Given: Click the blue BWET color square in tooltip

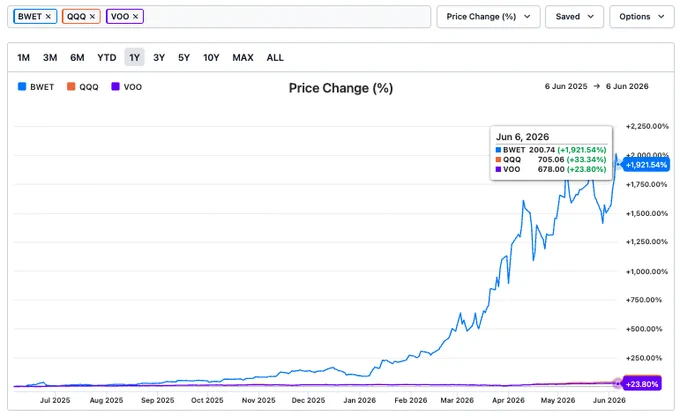Looking at the screenshot, I should pyautogui.click(x=498, y=150).
